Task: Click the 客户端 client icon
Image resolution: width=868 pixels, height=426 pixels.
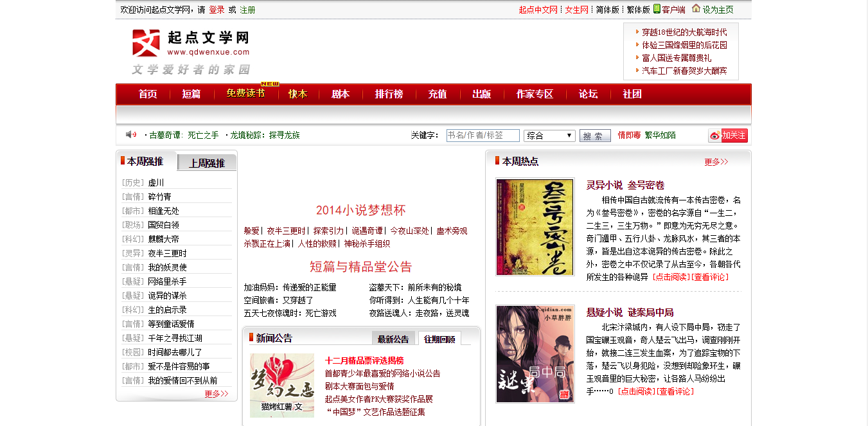Action: click(657, 9)
